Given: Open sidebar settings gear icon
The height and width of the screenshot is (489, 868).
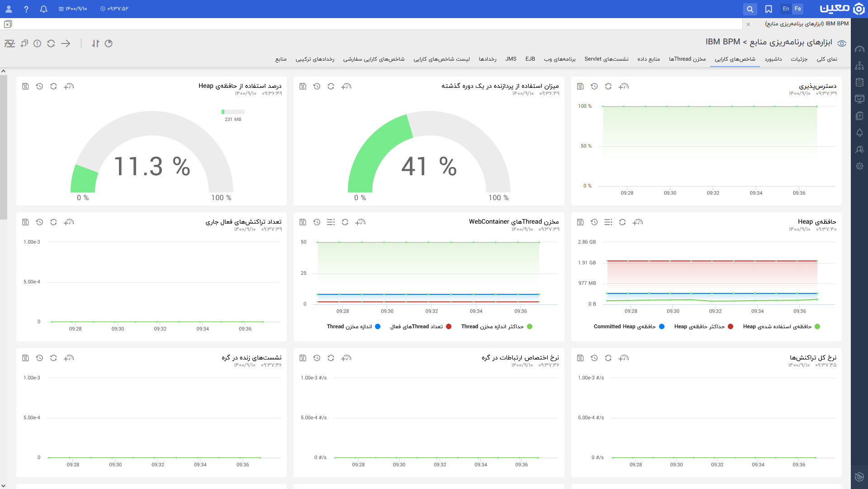Looking at the screenshot, I should click(860, 166).
